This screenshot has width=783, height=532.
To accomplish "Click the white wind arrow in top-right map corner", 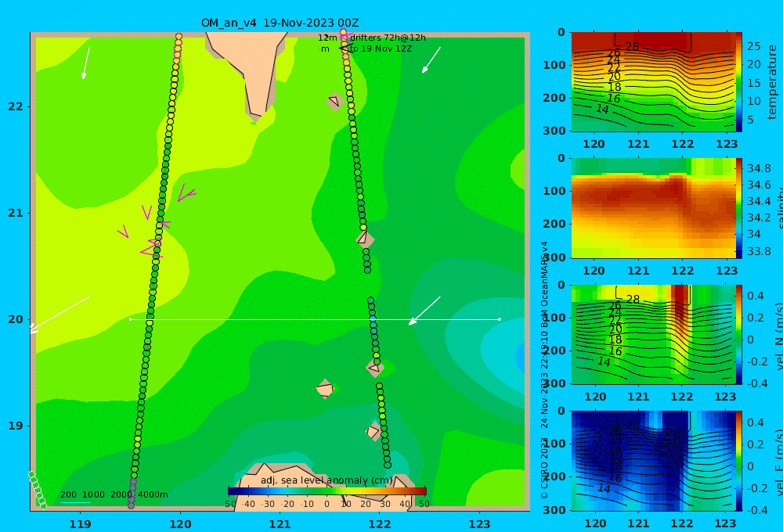I will coord(431,60).
